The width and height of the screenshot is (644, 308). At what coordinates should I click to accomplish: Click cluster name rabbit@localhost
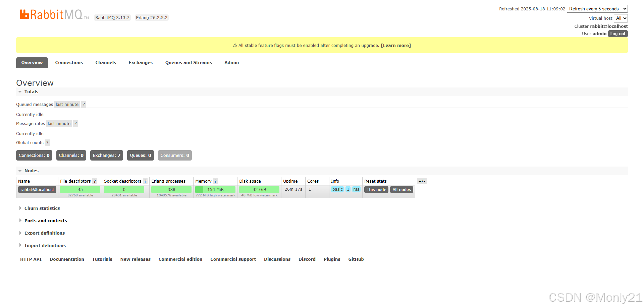click(609, 26)
